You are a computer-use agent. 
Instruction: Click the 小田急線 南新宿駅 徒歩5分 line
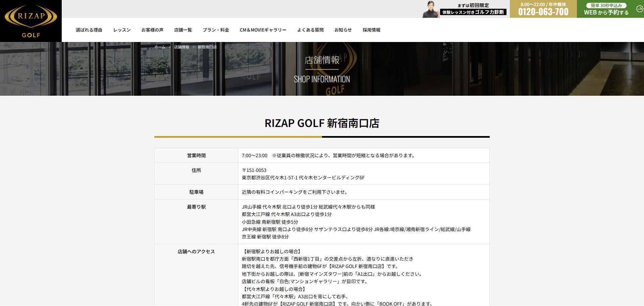pos(270,222)
